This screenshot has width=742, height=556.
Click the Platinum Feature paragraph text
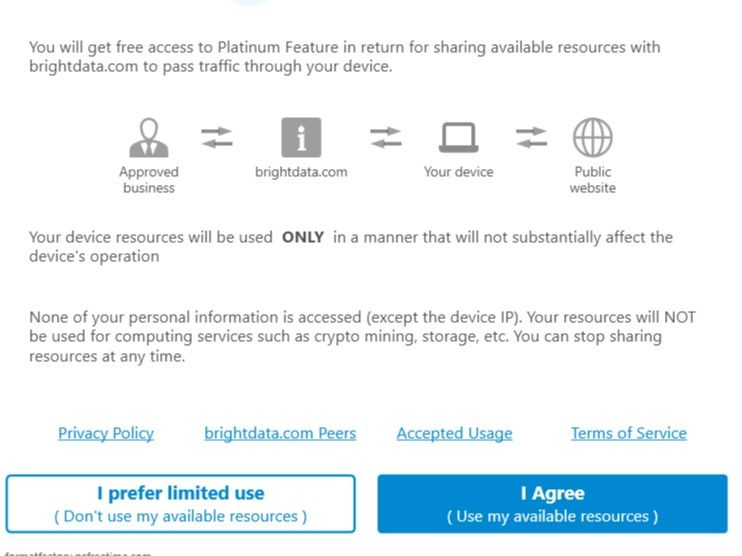(344, 57)
